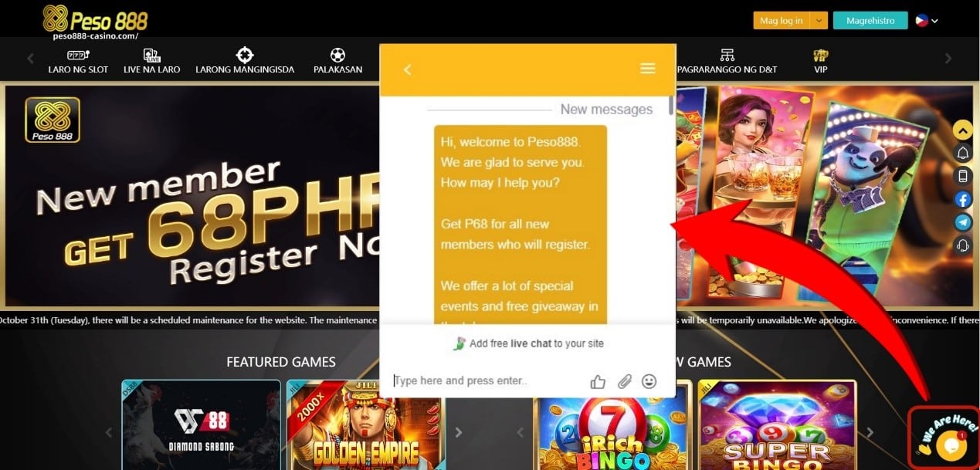Screen dimensions: 980x470
Task: Click the New messages divider label
Action: coord(606,110)
